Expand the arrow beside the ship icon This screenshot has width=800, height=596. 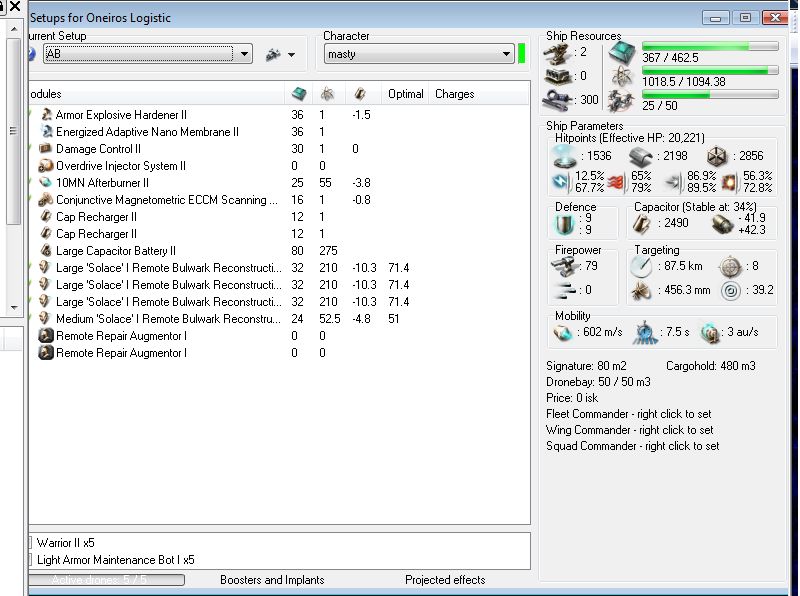(x=291, y=55)
